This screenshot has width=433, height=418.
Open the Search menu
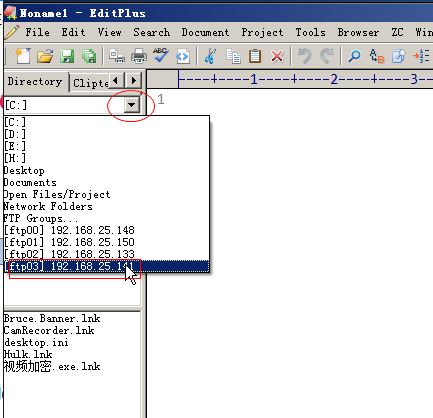point(152,32)
